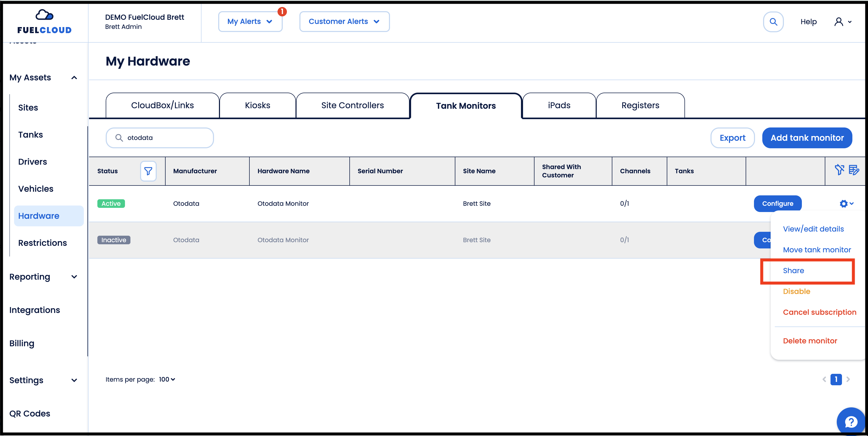Choose Share from the menu
The height and width of the screenshot is (436, 868).
793,271
